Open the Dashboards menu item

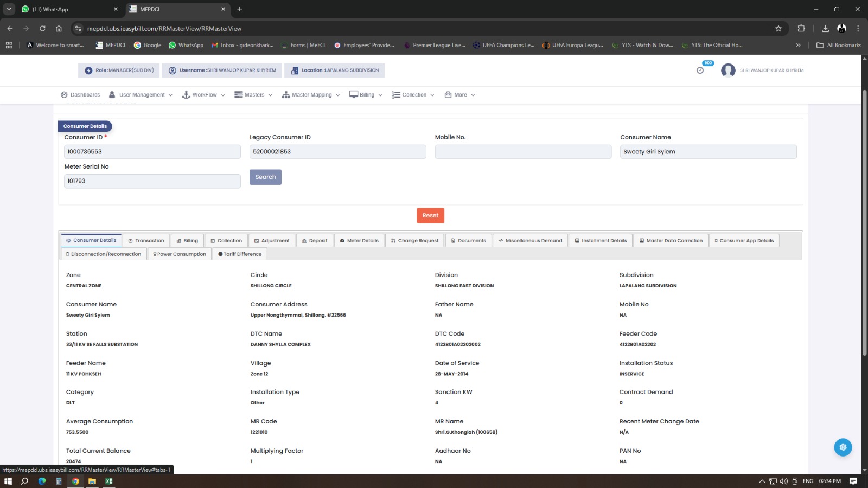(x=80, y=95)
